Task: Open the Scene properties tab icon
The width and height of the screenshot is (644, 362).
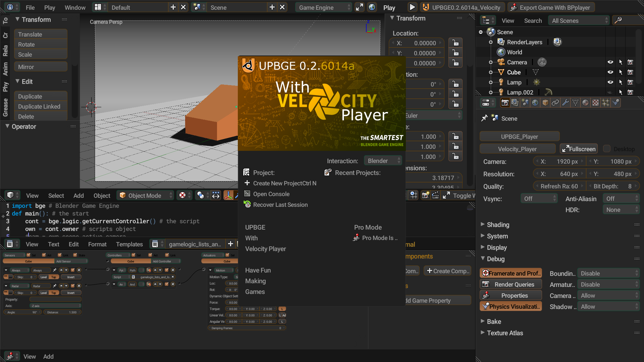Action: click(x=525, y=103)
